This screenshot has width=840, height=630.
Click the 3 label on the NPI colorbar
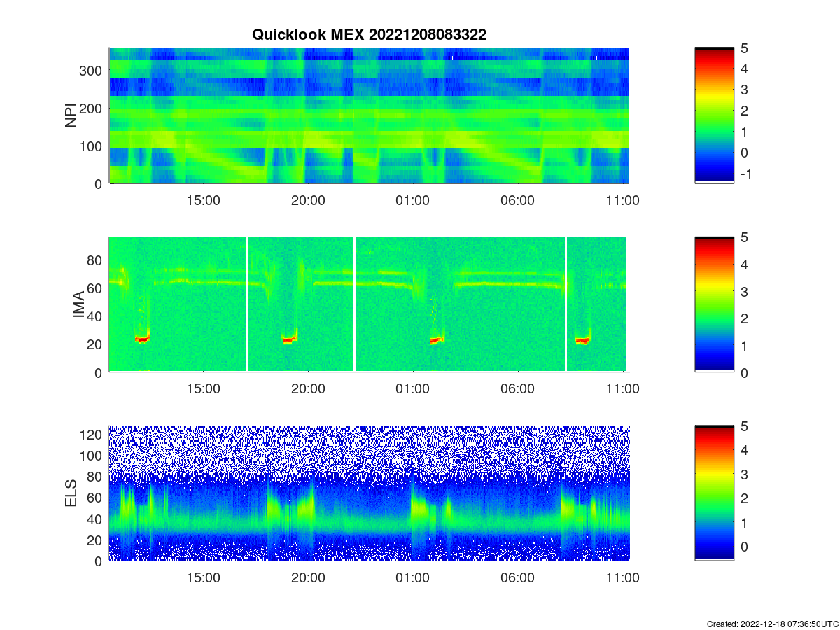click(x=745, y=90)
